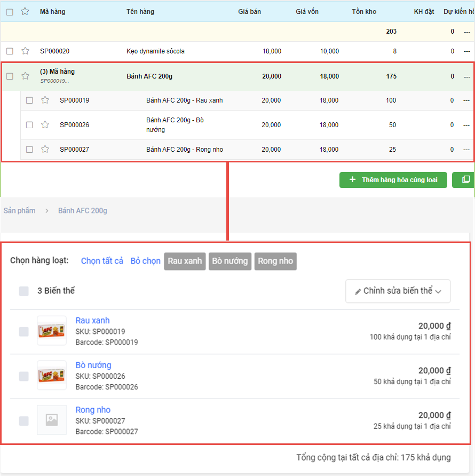Image resolution: width=475 pixels, height=476 pixels.
Task: Go to Sản phẩm breadcrumb
Action: [x=20, y=210]
